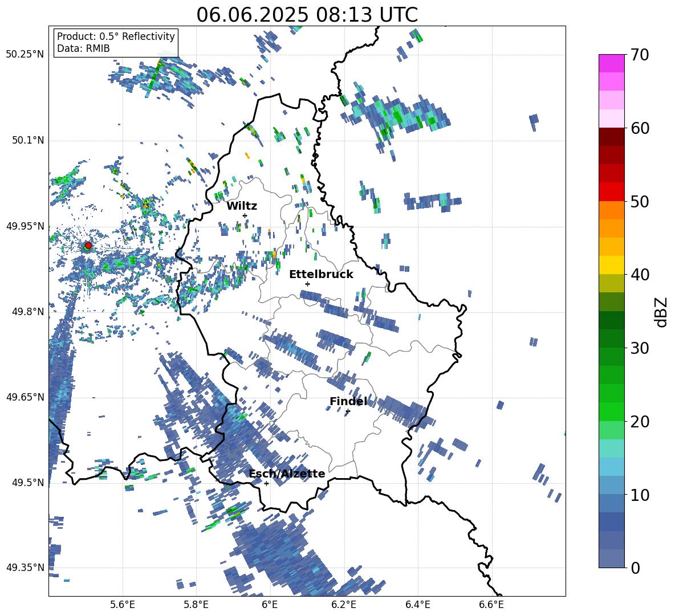The image size is (675, 616).
Task: Click the Wiltz city label
Action: (242, 206)
